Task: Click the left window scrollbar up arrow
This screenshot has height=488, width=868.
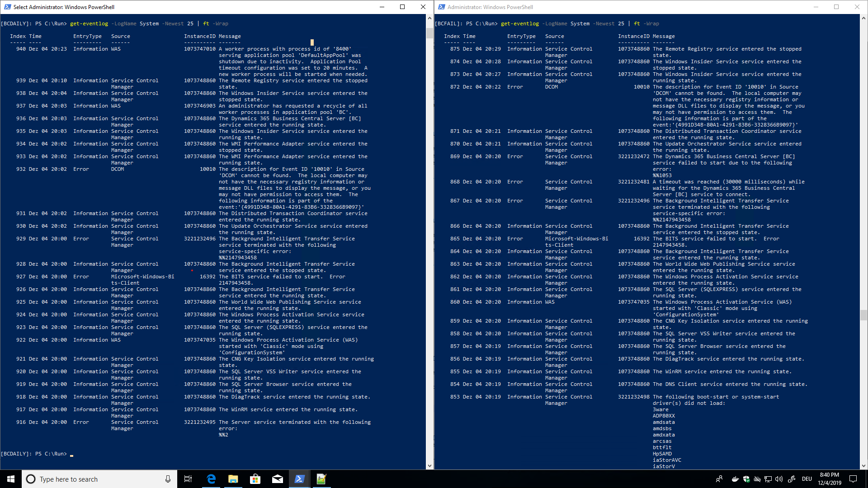Action: 429,19
